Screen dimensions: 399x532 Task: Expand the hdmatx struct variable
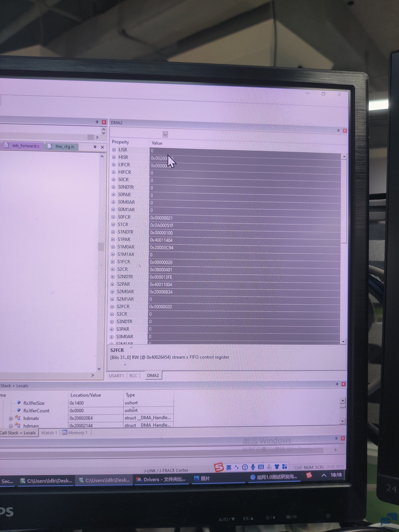click(x=11, y=418)
